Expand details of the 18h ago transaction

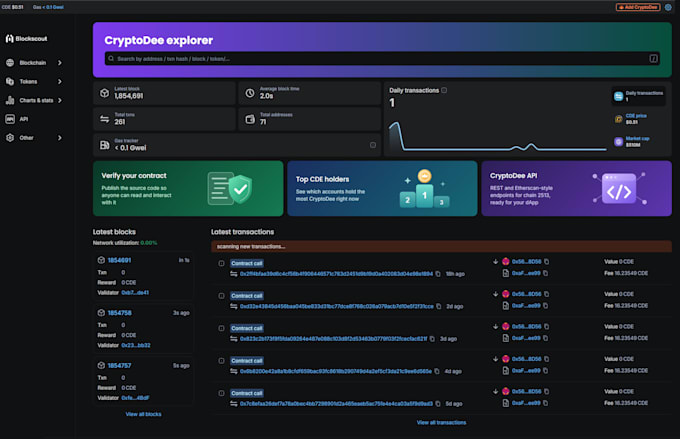coord(221,263)
